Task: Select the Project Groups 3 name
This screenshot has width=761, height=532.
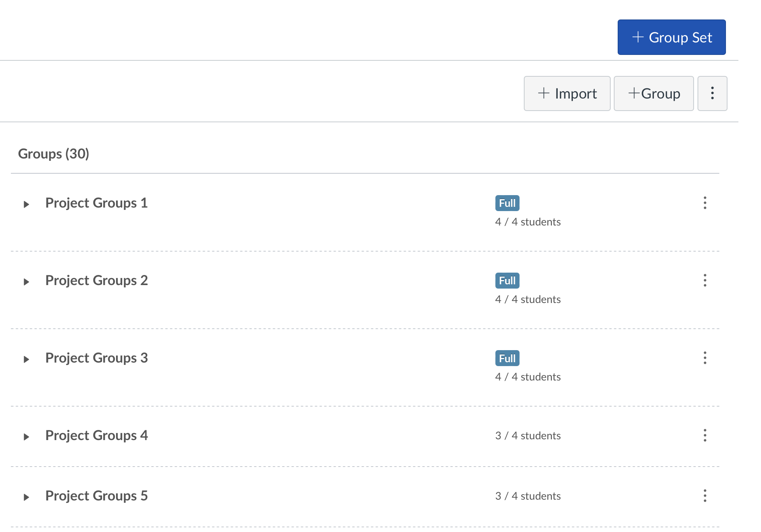Action: (x=97, y=358)
